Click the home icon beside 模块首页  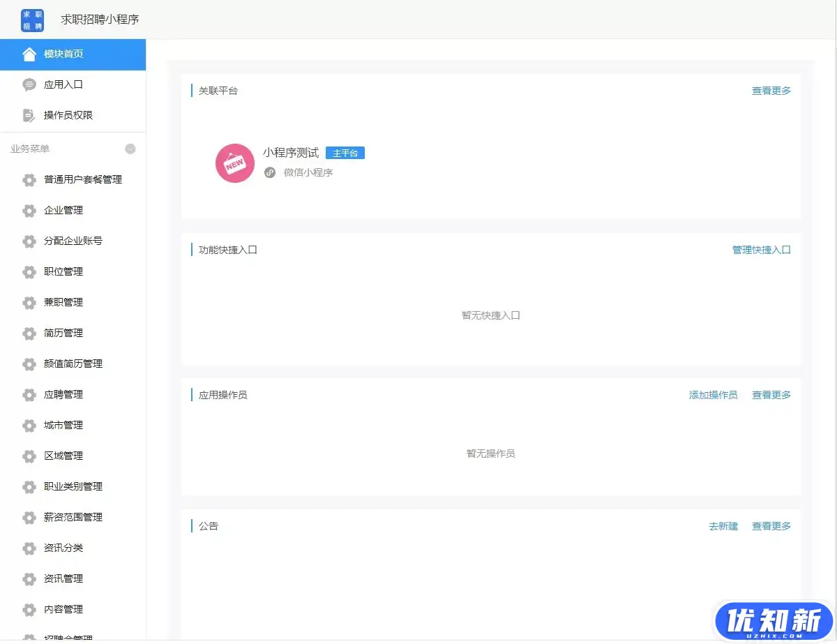(x=29, y=54)
